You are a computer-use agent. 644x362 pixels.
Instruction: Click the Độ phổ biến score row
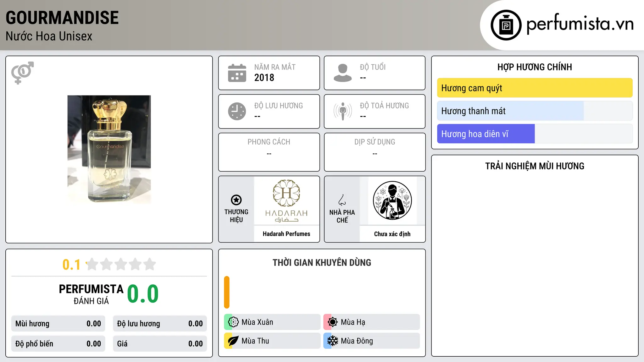[x=58, y=344]
